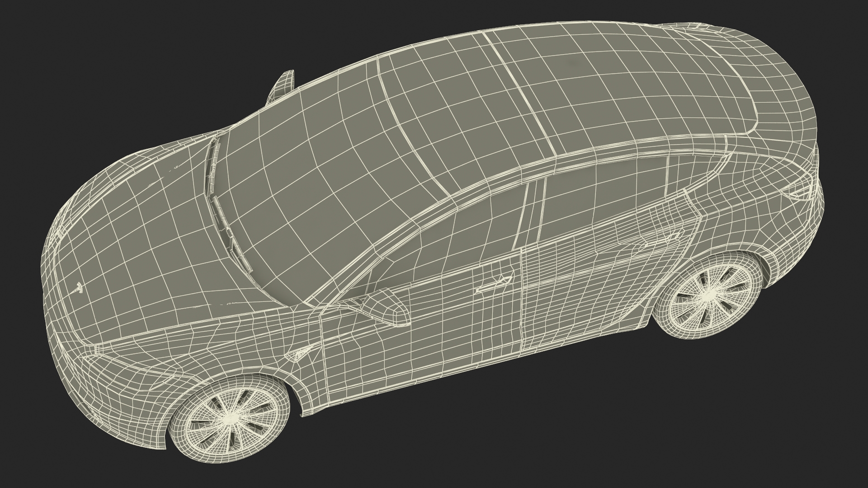868x488 pixels.
Task: Click the front door handle
Action: 494,284
